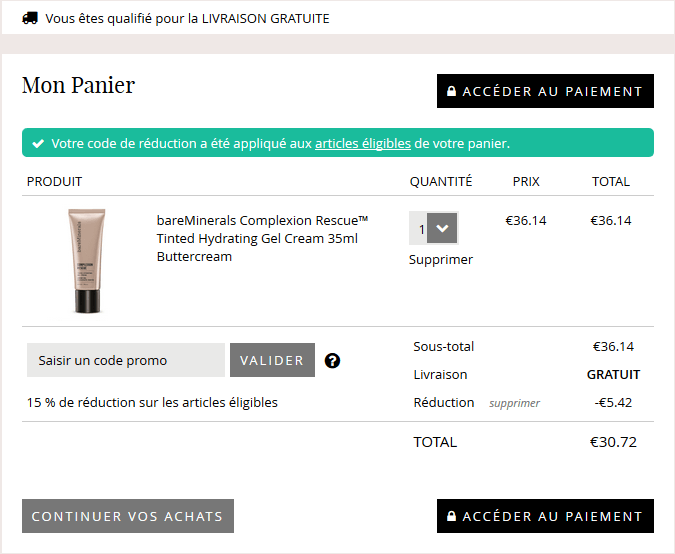Click the bottom Accéder au paiement button
The width and height of the screenshot is (675, 554).
[545, 516]
